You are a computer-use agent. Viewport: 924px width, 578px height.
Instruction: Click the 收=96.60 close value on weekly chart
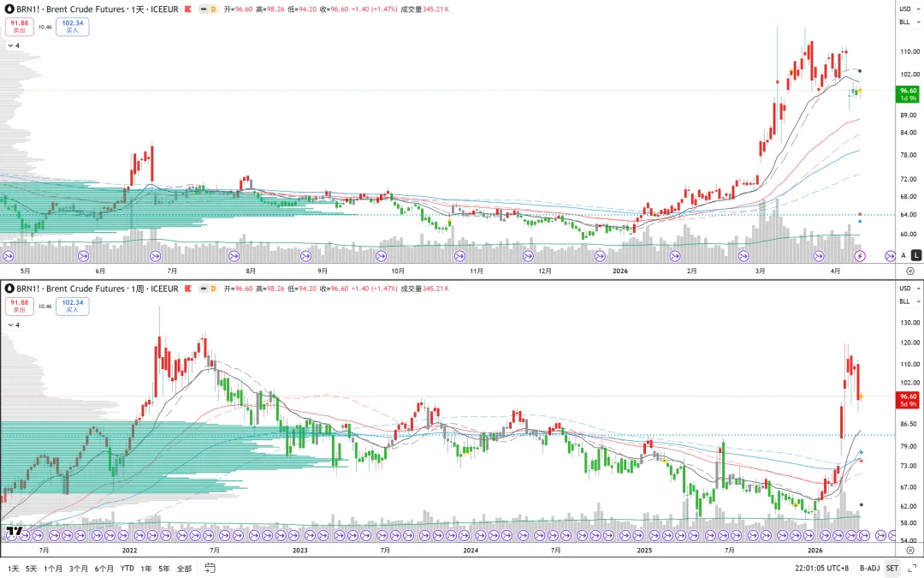click(335, 289)
